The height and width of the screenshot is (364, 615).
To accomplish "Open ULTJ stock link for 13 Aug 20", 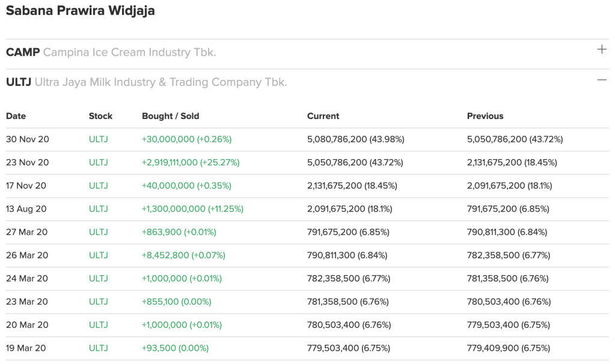I will pos(99,209).
